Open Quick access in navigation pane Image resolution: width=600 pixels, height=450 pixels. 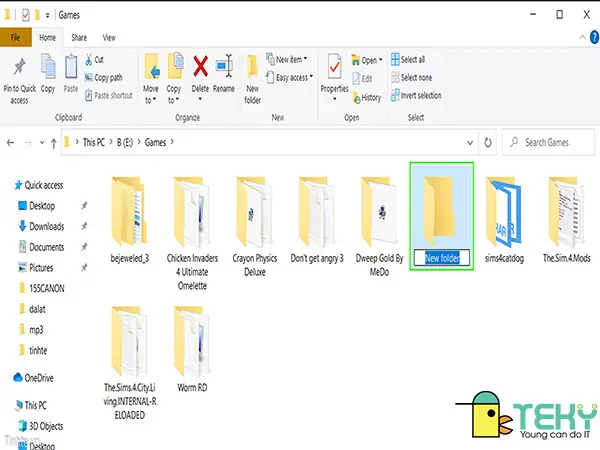point(39,185)
